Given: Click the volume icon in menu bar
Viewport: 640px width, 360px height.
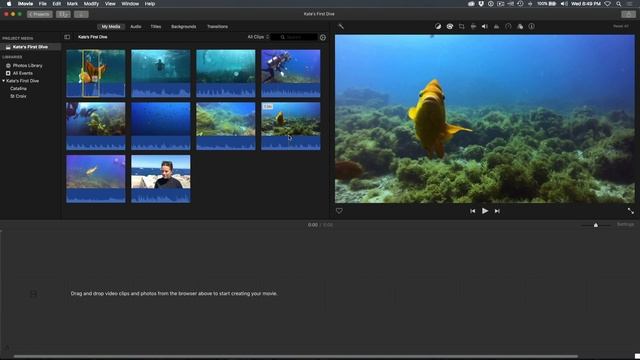Looking at the screenshot, I should coord(564,4).
